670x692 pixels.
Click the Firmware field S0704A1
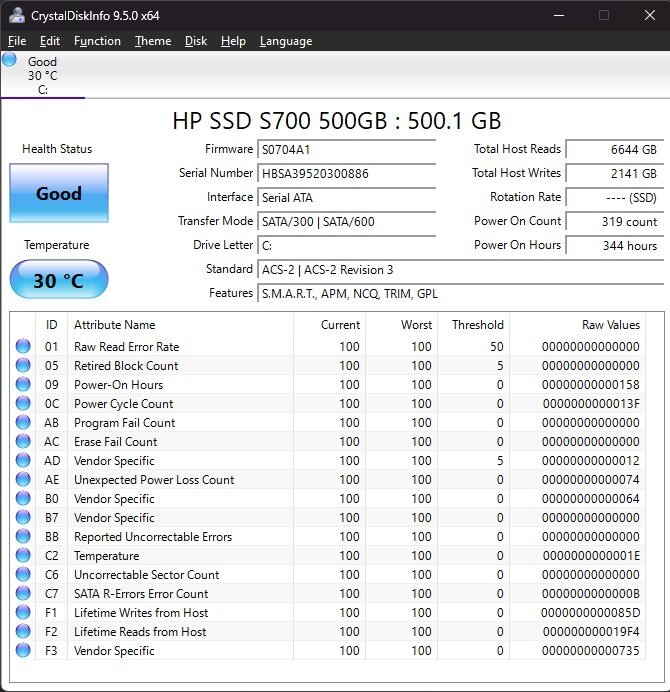coord(347,149)
